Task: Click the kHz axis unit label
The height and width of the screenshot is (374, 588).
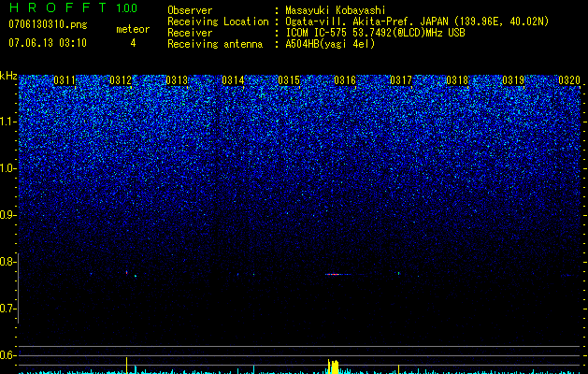Action: 8,76
